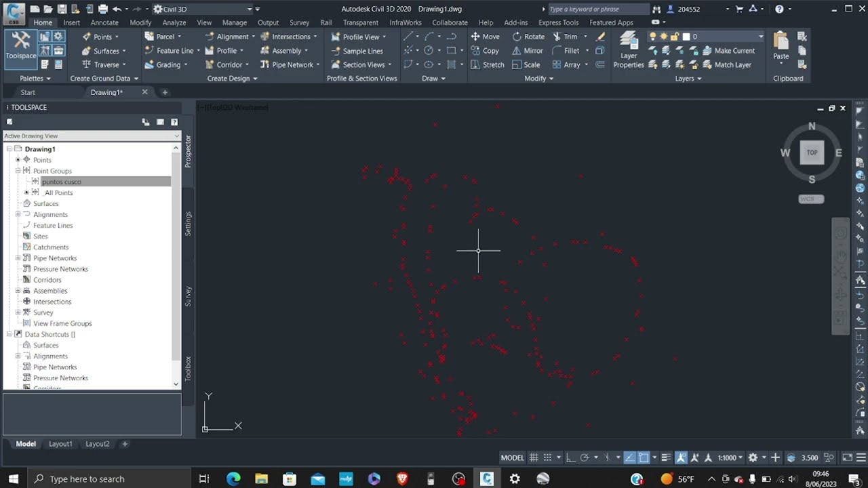Image resolution: width=868 pixels, height=488 pixels.
Task: Select the Mirror tool
Action: point(528,51)
